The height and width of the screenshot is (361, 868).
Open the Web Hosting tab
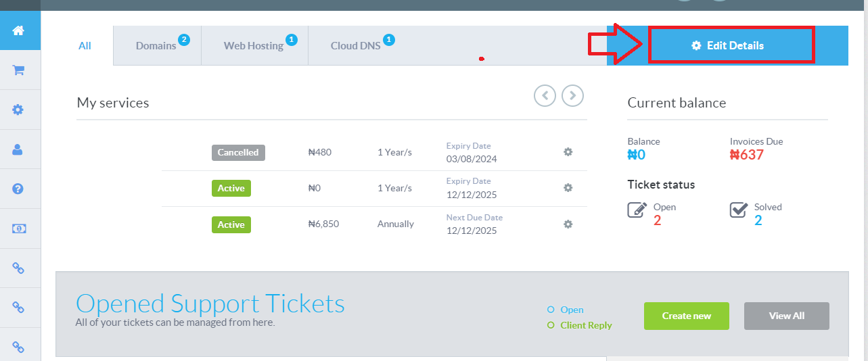pos(254,46)
